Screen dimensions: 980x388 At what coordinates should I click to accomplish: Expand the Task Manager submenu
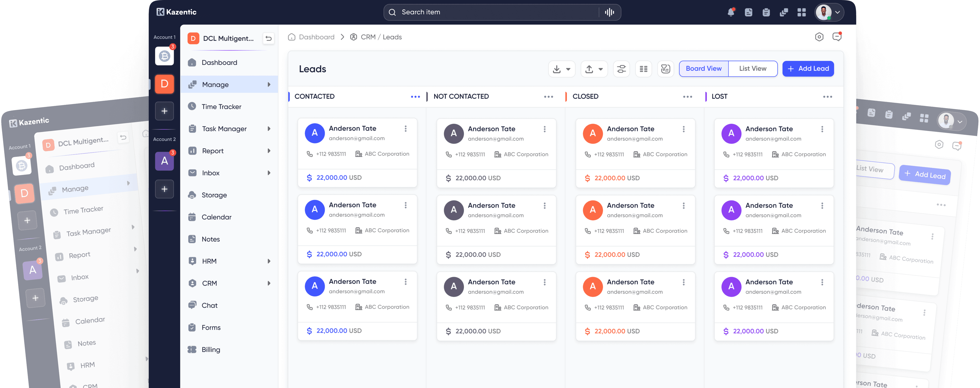(x=269, y=128)
